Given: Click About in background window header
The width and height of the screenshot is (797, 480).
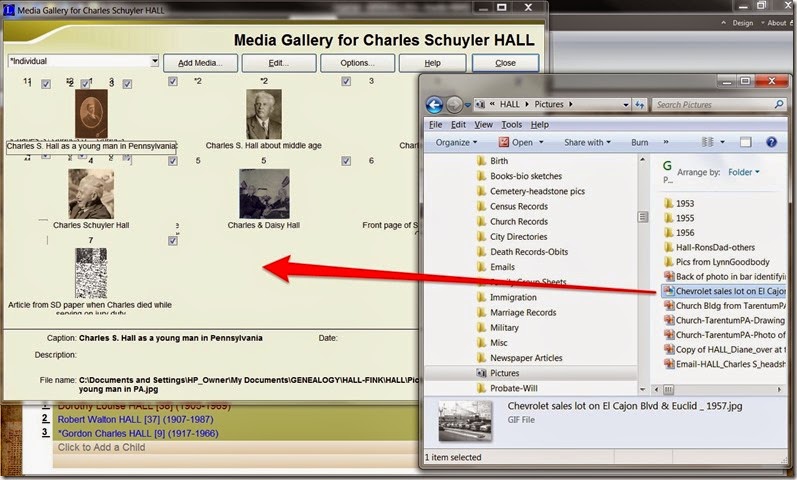Looking at the screenshot, I should pyautogui.click(x=776, y=23).
